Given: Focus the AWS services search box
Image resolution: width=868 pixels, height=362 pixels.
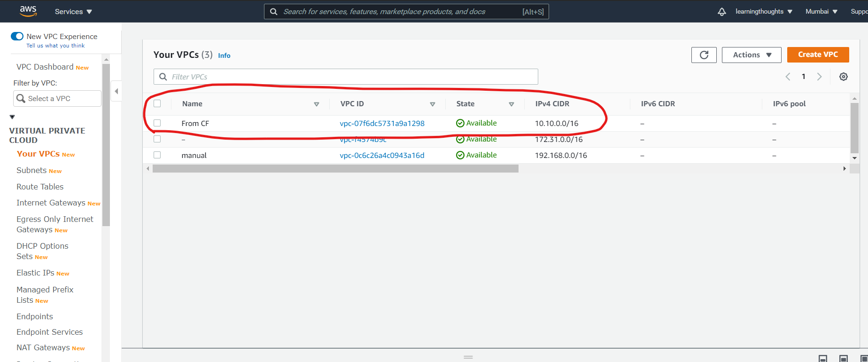Looking at the screenshot, I should pyautogui.click(x=406, y=12).
